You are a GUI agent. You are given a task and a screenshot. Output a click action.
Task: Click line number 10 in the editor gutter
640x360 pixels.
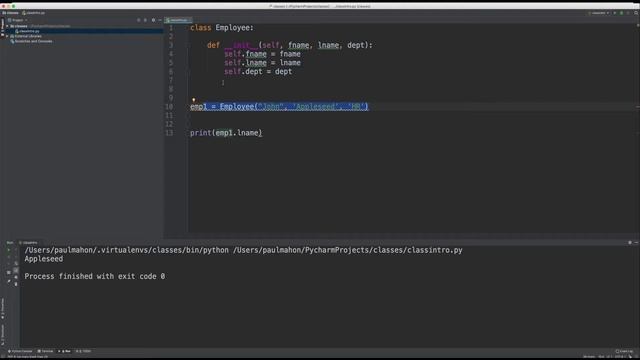(169, 107)
